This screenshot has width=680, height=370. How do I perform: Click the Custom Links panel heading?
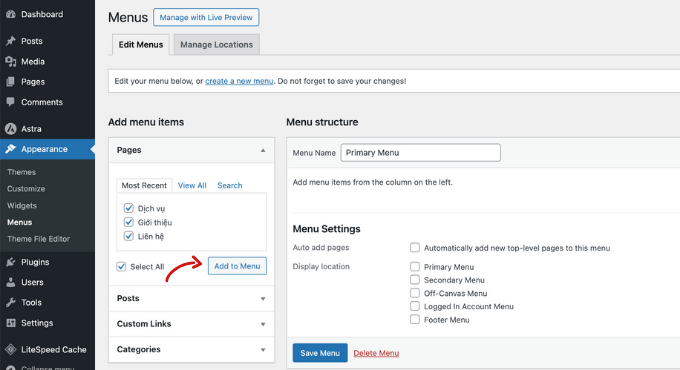(x=144, y=324)
